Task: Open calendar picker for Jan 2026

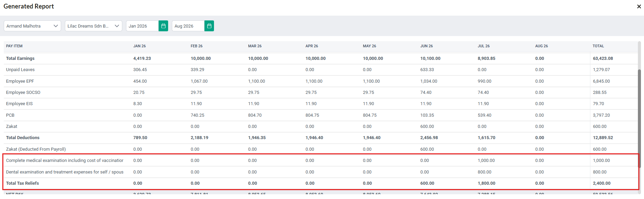Action: tap(163, 26)
